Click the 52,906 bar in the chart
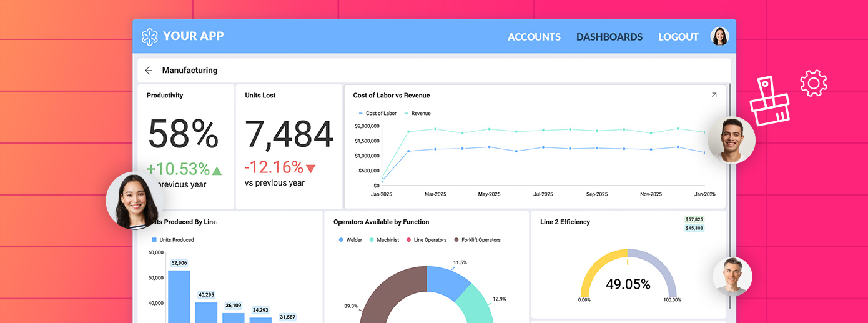868x323 pixels. click(179, 296)
